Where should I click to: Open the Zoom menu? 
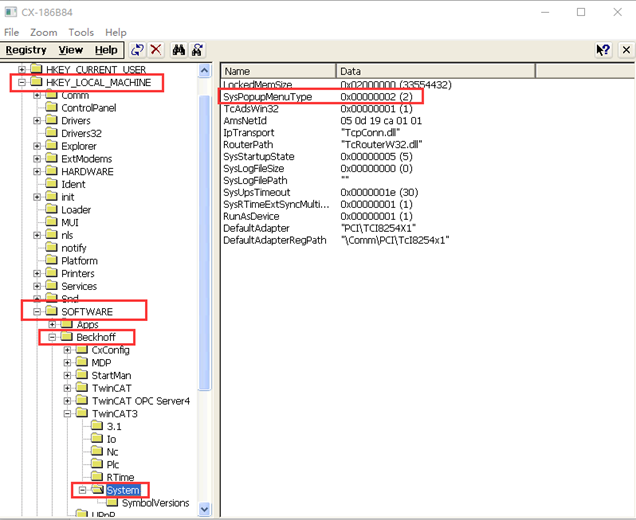pos(43,32)
